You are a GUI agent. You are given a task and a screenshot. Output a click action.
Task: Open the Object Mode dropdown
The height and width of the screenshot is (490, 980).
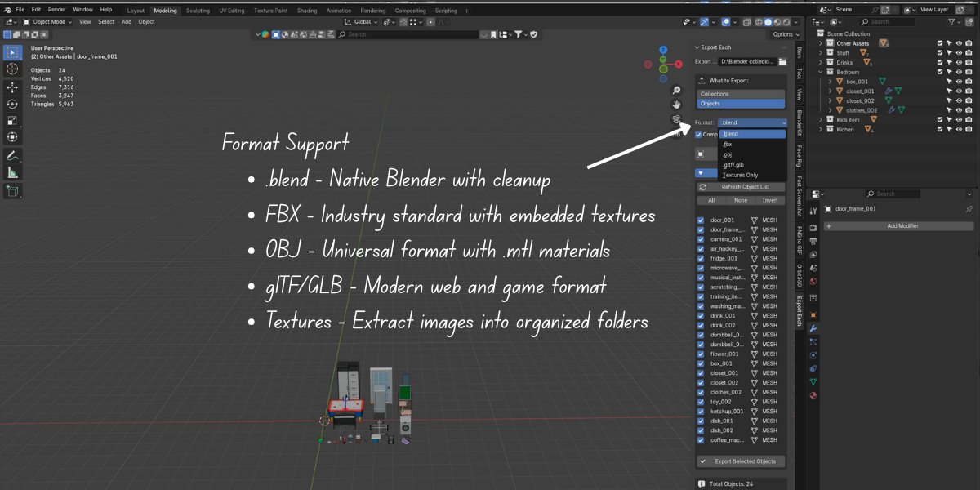click(51, 22)
